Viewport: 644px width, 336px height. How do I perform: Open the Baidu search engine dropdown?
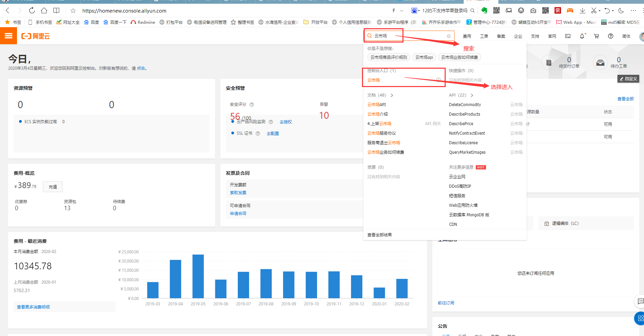[416, 11]
